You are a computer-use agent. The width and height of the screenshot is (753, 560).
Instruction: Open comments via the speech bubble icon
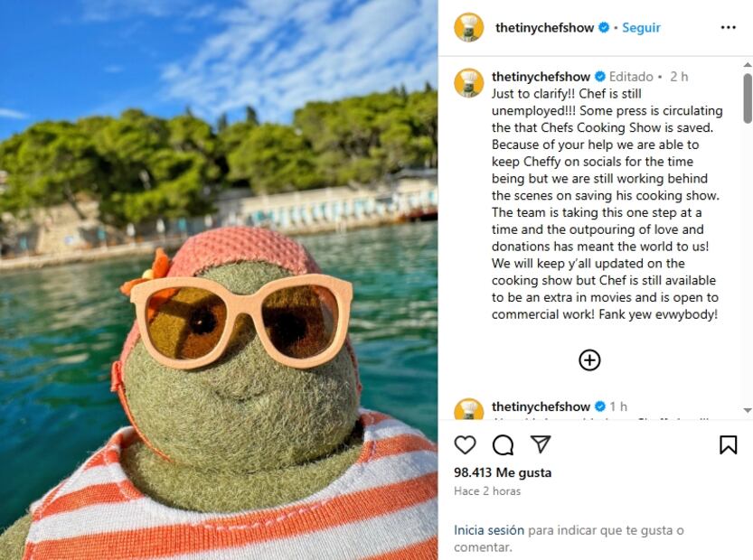pos(503,444)
